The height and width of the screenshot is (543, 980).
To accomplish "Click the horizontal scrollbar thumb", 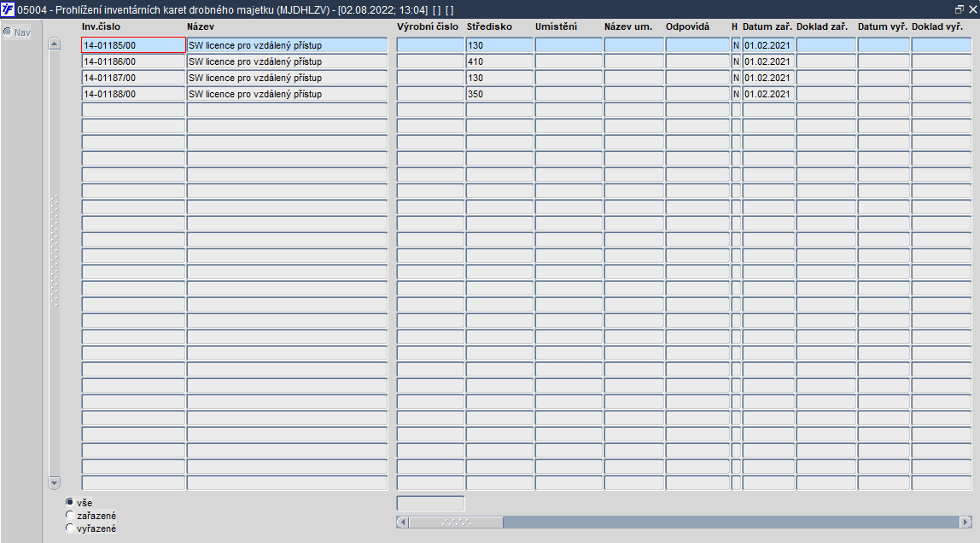I will click(456, 522).
